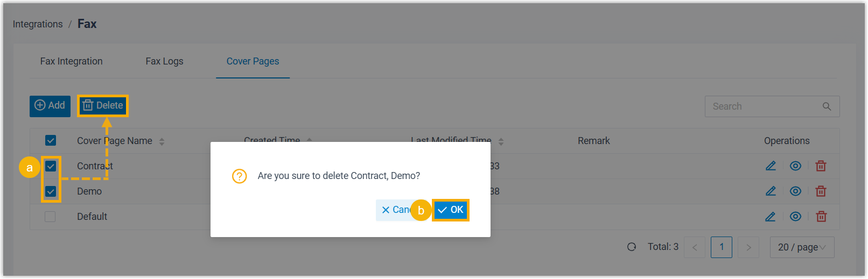Click the search magnifier icon
Viewport: 868px width, 279px height.
[827, 106]
